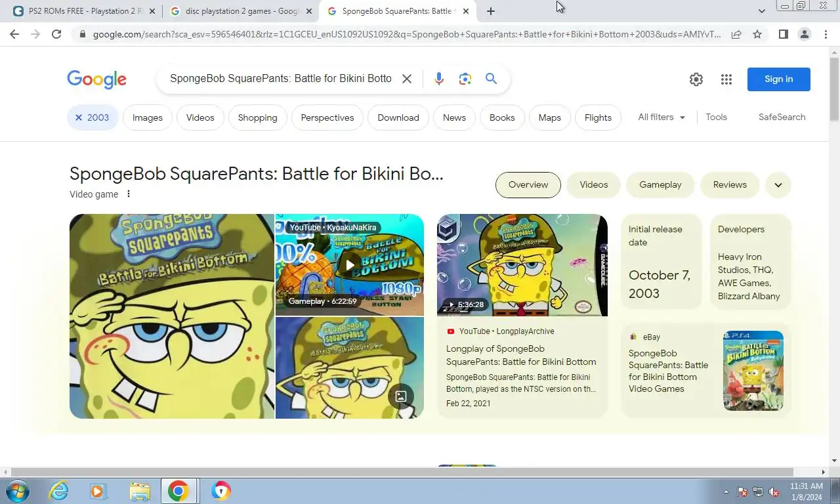Open large SpongeBob cover image
Image resolution: width=840 pixels, height=504 pixels.
click(x=172, y=316)
